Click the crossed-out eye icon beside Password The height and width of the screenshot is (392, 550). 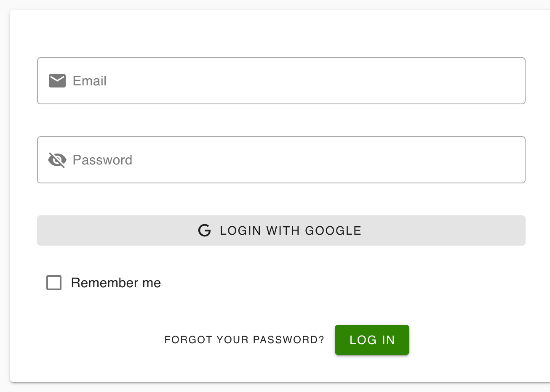click(x=57, y=160)
